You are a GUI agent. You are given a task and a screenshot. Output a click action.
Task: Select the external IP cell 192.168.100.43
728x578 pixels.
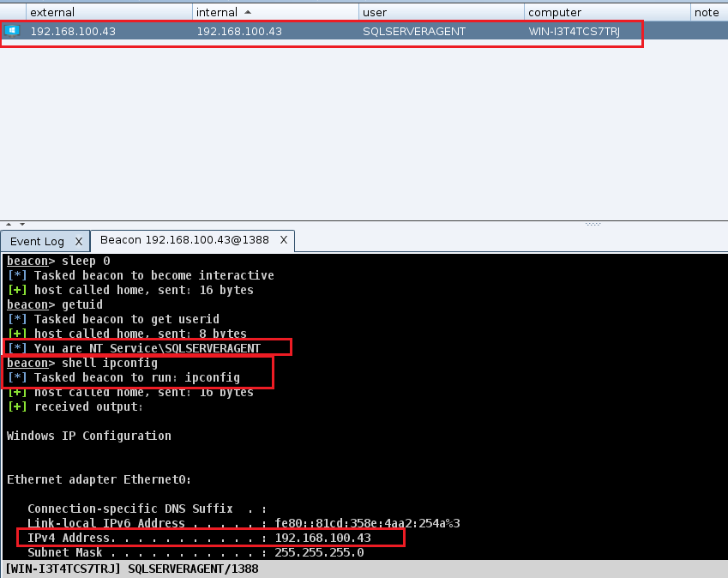tap(73, 31)
